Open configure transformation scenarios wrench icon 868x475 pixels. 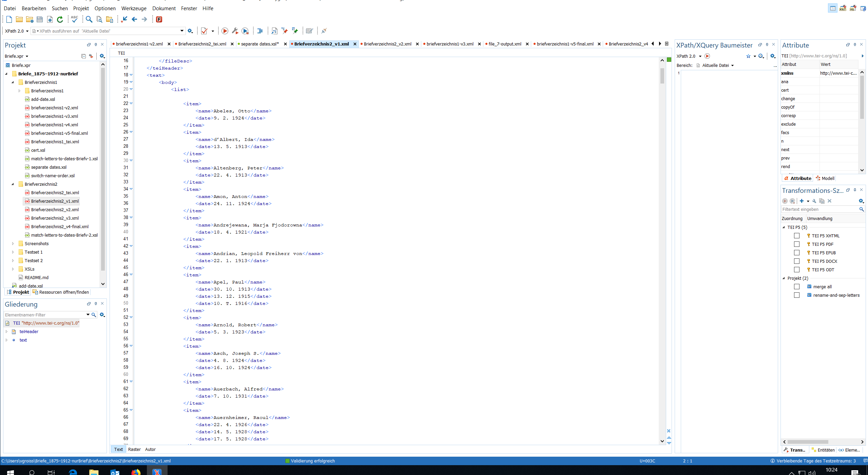[235, 31]
